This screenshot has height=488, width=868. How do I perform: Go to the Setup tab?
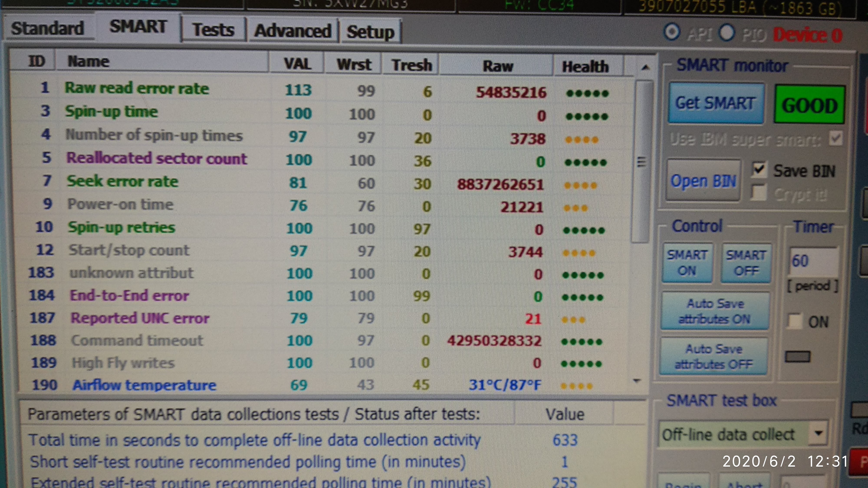click(370, 32)
